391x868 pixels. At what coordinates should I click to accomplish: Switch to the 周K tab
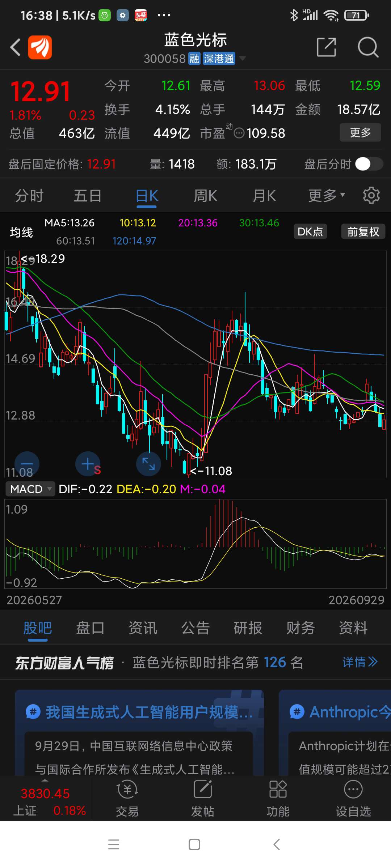click(x=205, y=196)
